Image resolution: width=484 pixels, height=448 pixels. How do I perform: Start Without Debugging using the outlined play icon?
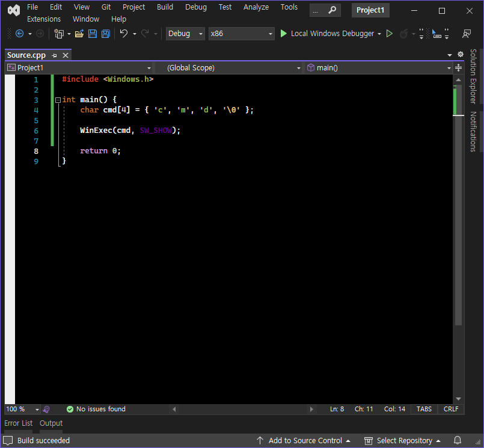click(390, 33)
